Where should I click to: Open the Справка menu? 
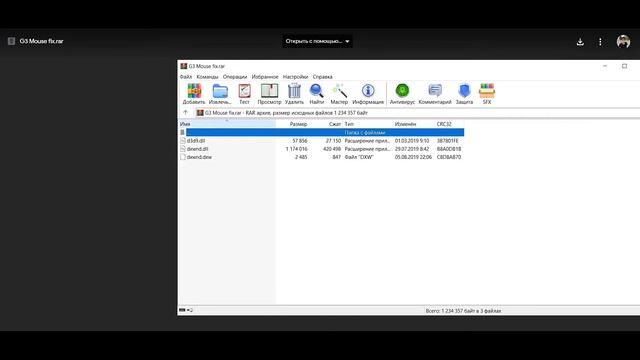[322, 77]
